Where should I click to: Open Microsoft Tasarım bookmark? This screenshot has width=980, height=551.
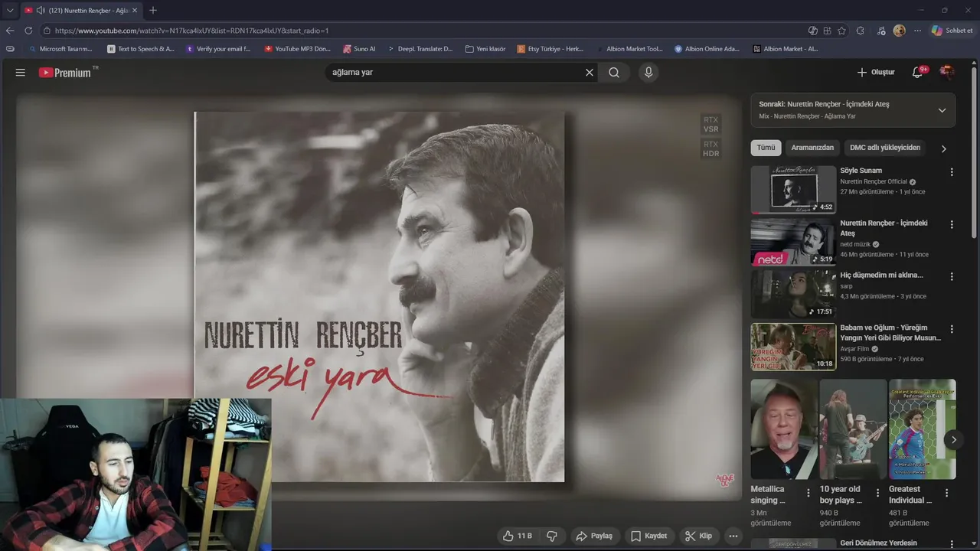click(60, 49)
